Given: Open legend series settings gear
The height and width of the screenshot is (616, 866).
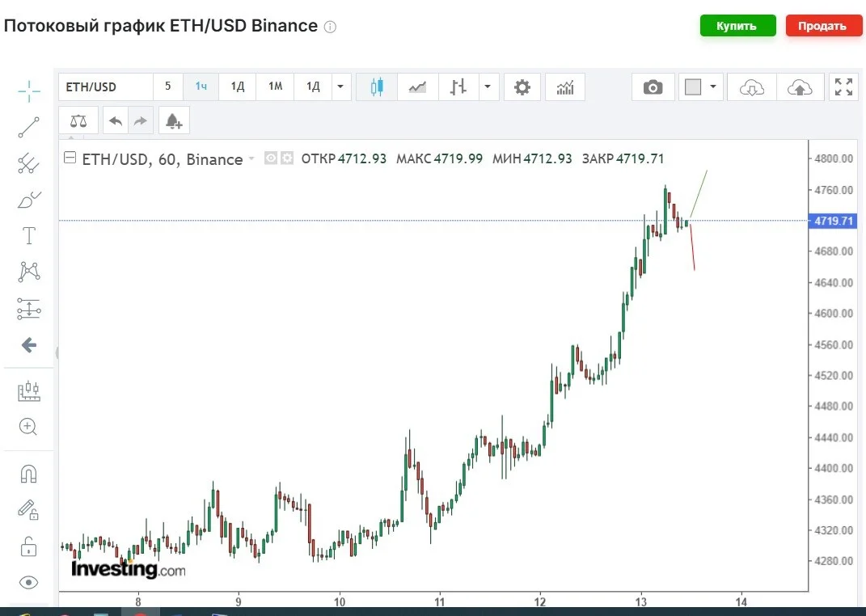Looking at the screenshot, I should click(x=287, y=158).
